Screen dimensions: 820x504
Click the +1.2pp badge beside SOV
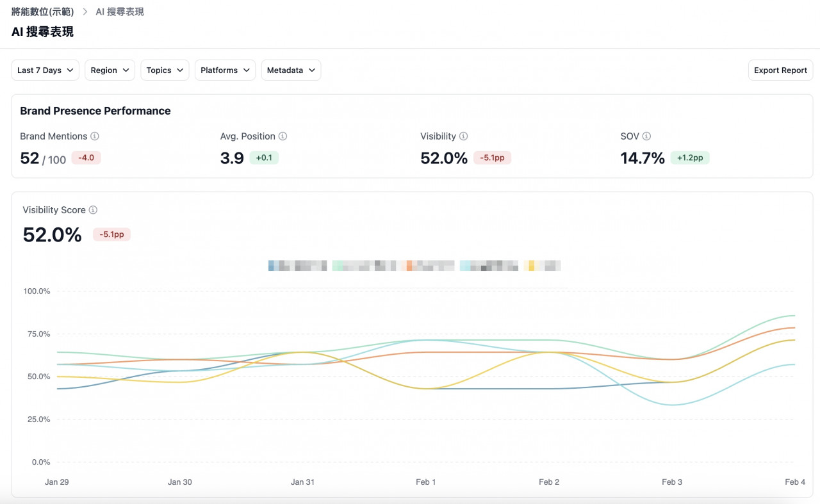pyautogui.click(x=690, y=158)
